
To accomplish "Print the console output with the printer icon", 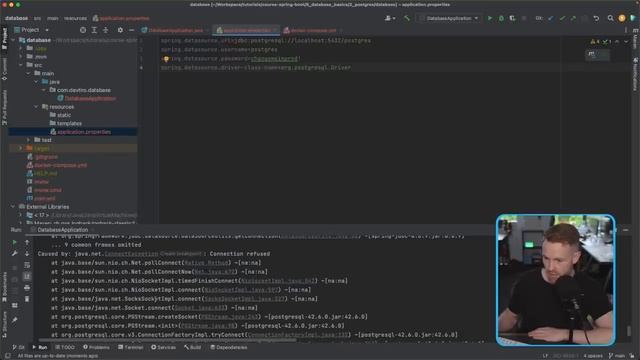I will 27,288.
